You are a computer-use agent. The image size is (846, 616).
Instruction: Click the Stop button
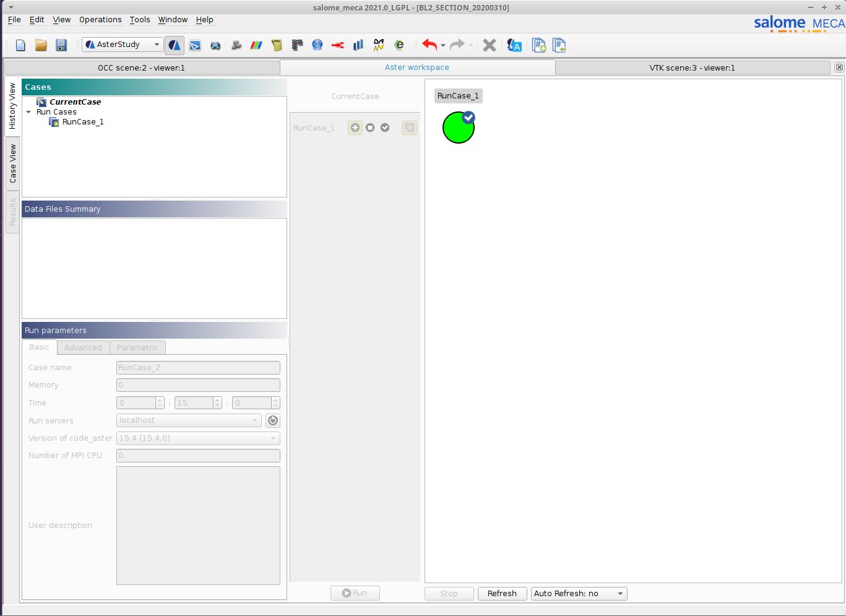tap(449, 594)
